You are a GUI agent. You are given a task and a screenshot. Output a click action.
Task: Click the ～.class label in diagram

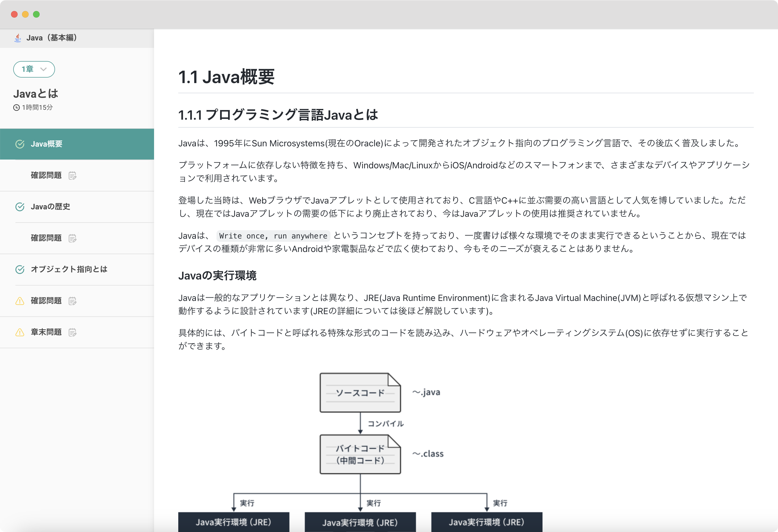[x=428, y=454]
